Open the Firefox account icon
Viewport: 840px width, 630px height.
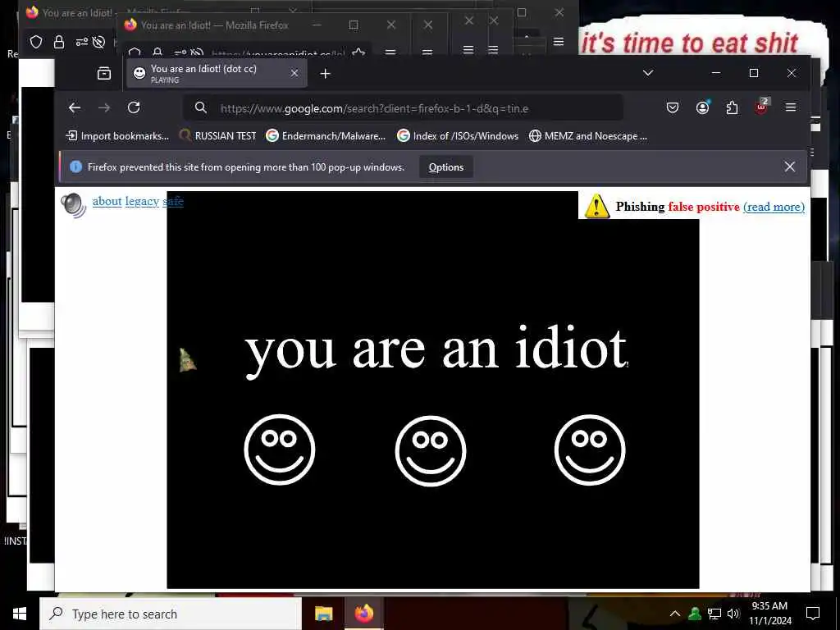pyautogui.click(x=702, y=107)
